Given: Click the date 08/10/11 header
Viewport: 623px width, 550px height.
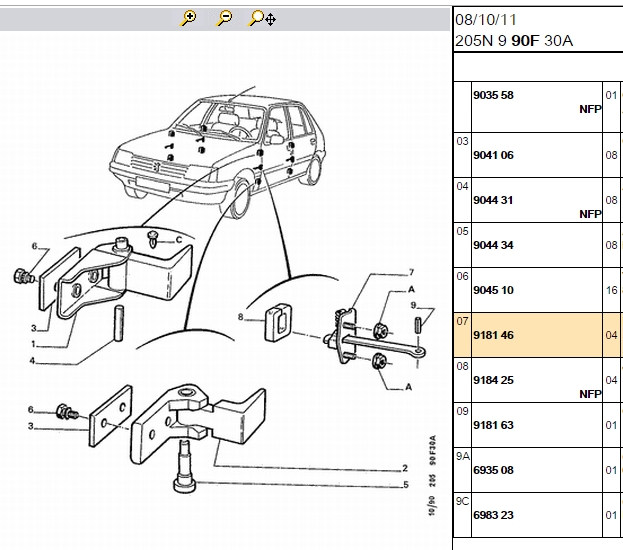Looking at the screenshot, I should tap(486, 20).
